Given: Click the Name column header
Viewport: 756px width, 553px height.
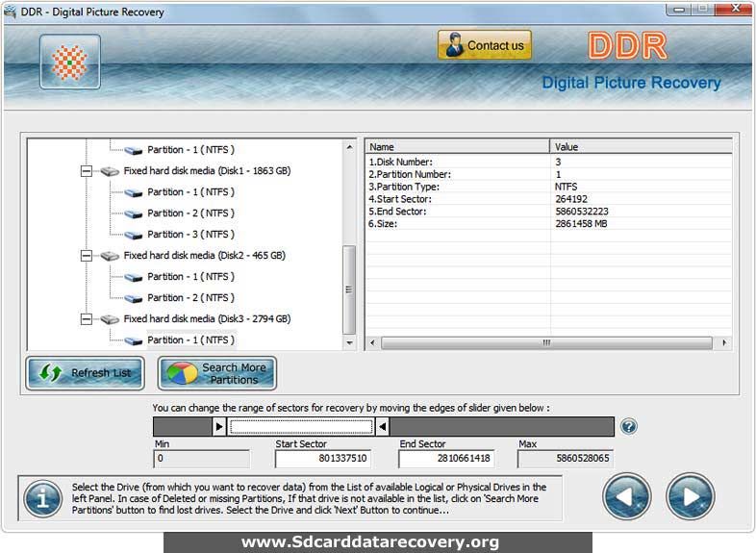Looking at the screenshot, I should (x=457, y=147).
